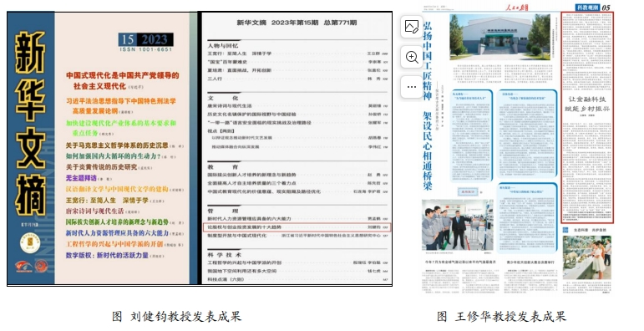Click the caption 图 王修华教授发表成果
This screenshot has height=331, width=644.
(501, 316)
